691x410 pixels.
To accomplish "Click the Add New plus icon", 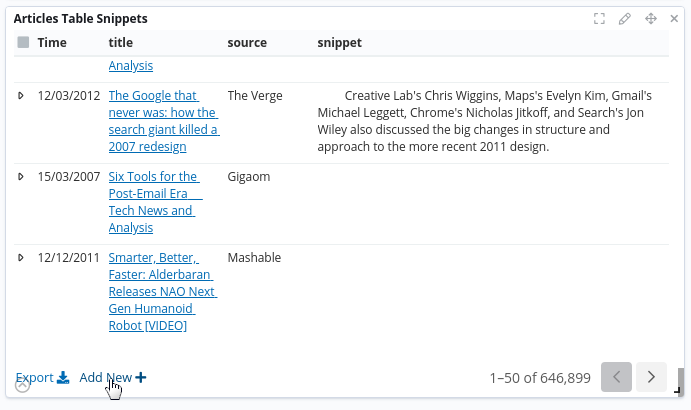I will (141, 378).
